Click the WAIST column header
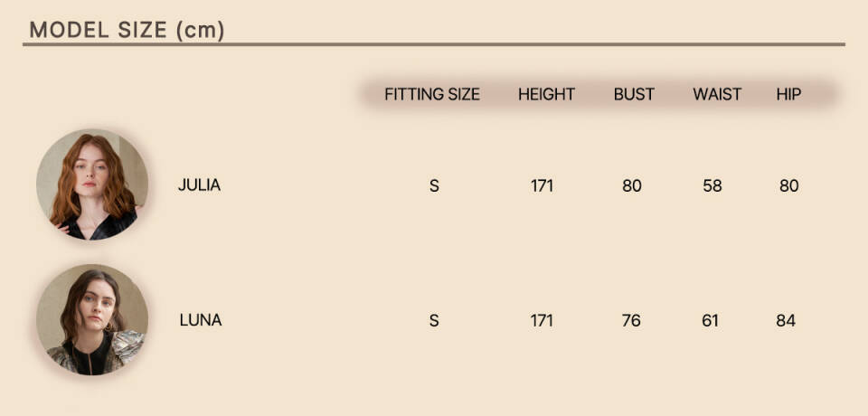 point(717,94)
